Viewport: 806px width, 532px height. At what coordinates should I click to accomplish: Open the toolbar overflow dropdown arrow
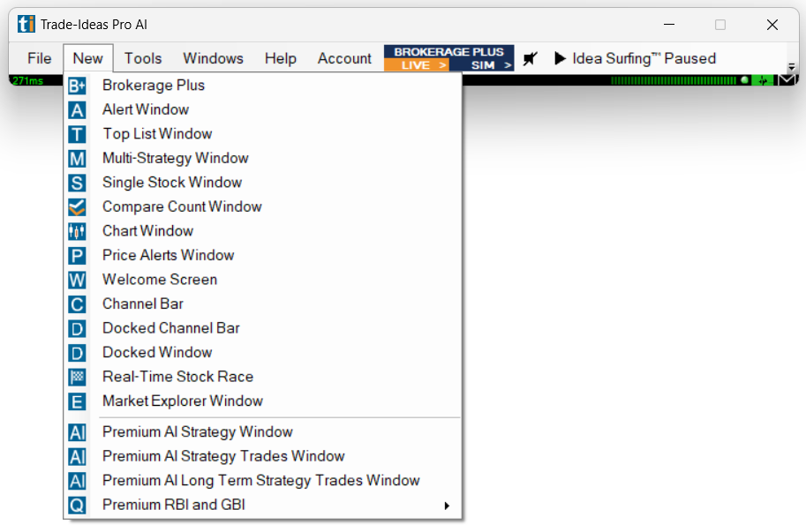(x=791, y=66)
